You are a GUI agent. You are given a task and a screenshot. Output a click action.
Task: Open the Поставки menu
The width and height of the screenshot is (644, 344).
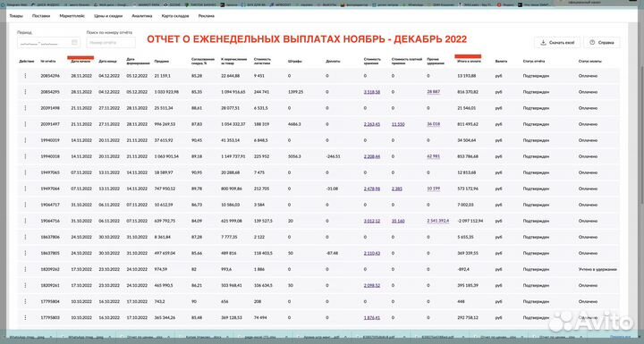(x=41, y=16)
